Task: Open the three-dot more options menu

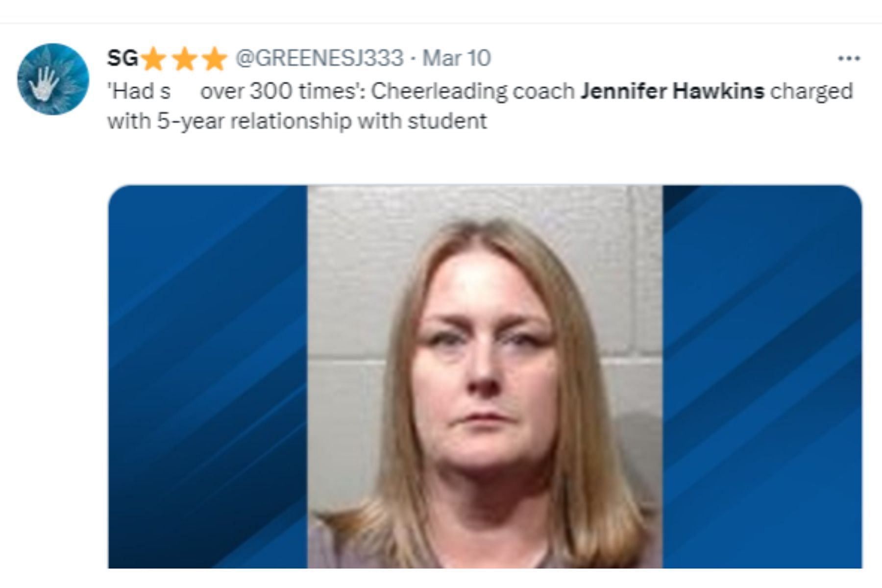Action: click(x=849, y=59)
